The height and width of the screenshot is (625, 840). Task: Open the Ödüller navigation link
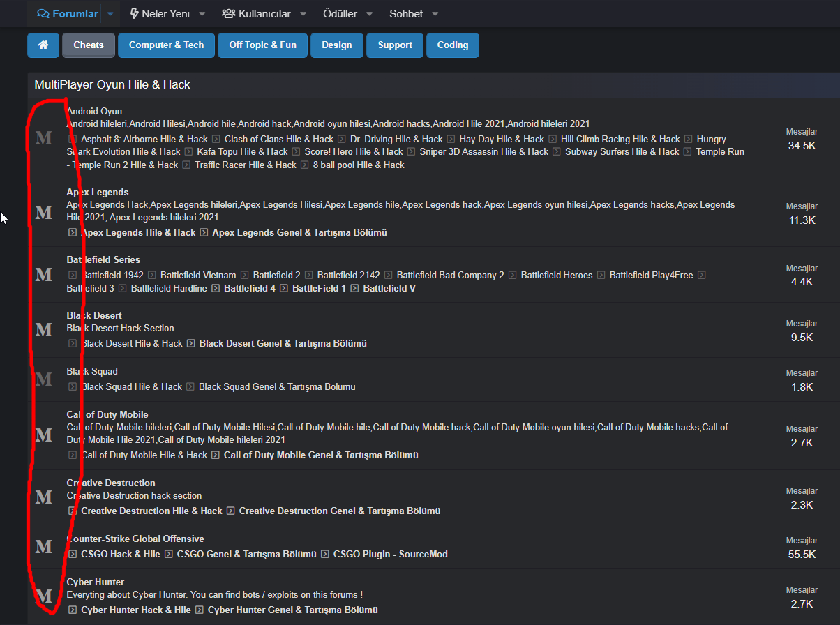[x=340, y=13]
